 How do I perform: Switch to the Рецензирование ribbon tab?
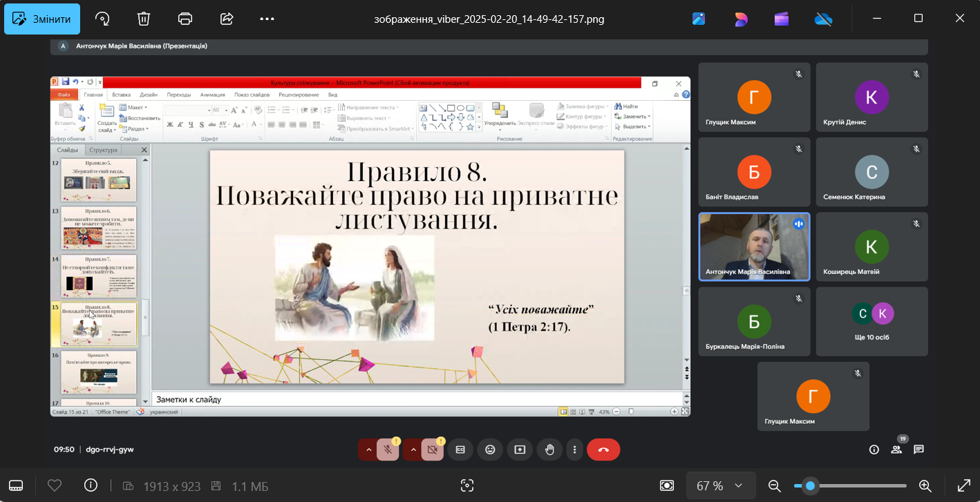coord(299,95)
